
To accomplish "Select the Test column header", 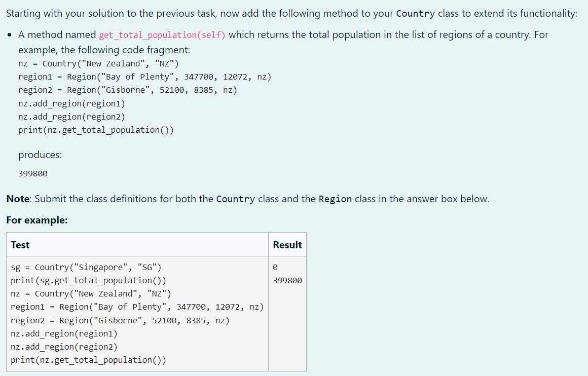I will [x=20, y=244].
